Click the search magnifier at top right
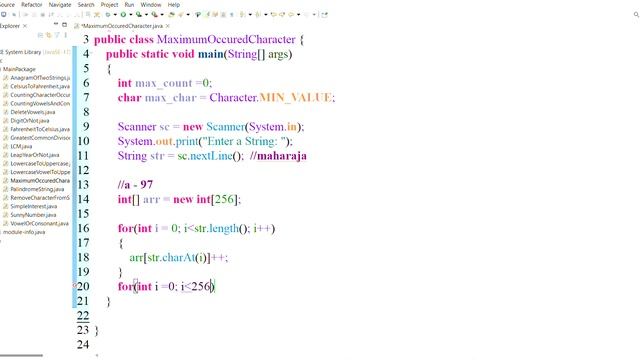The image size is (640, 360). pyautogui.click(x=636, y=14)
